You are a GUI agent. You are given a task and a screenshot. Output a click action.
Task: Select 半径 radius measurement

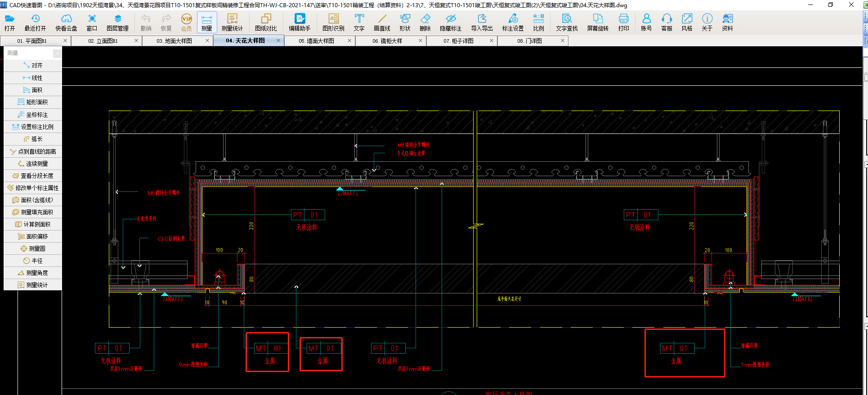click(32, 261)
